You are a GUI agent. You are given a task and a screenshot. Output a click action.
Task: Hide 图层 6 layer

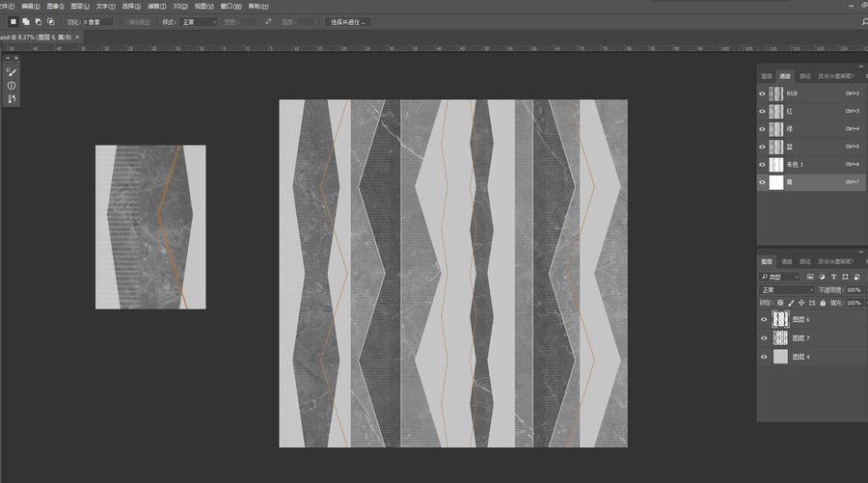[x=765, y=319]
